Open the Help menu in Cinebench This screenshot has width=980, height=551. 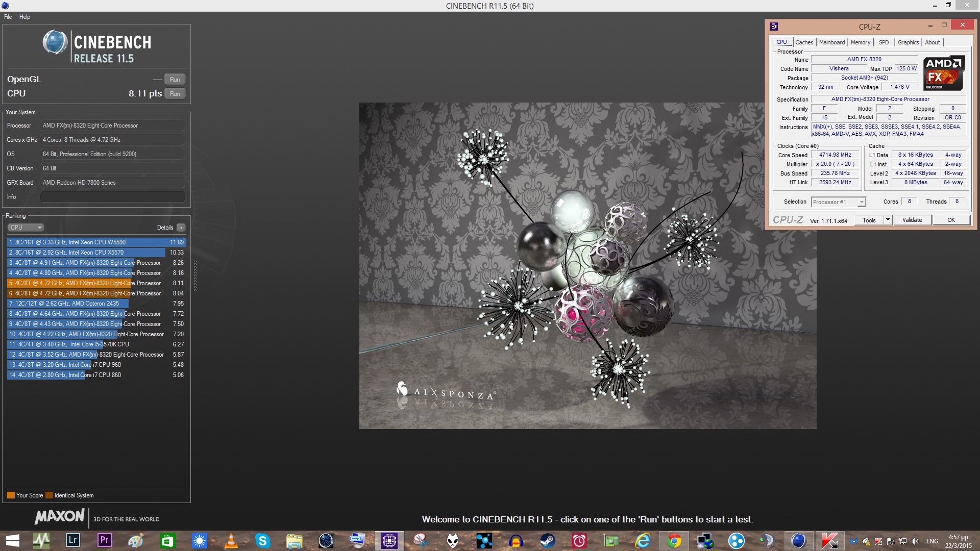click(24, 17)
